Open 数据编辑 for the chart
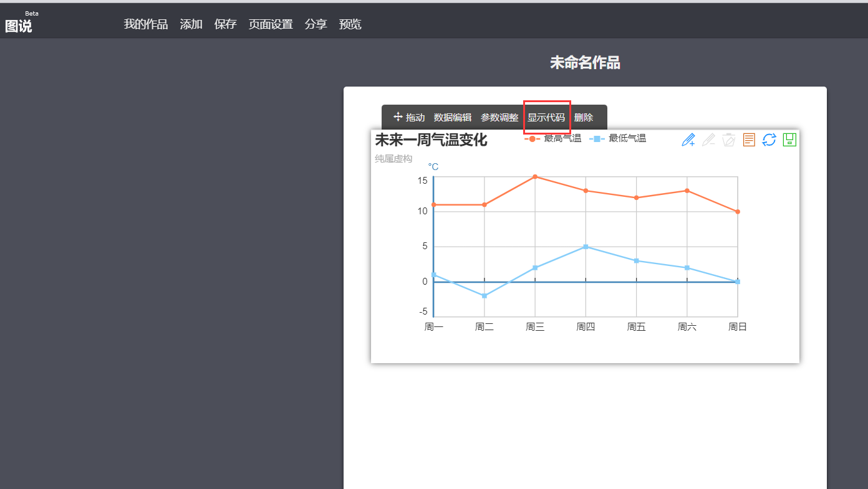This screenshot has width=868, height=489. [452, 118]
